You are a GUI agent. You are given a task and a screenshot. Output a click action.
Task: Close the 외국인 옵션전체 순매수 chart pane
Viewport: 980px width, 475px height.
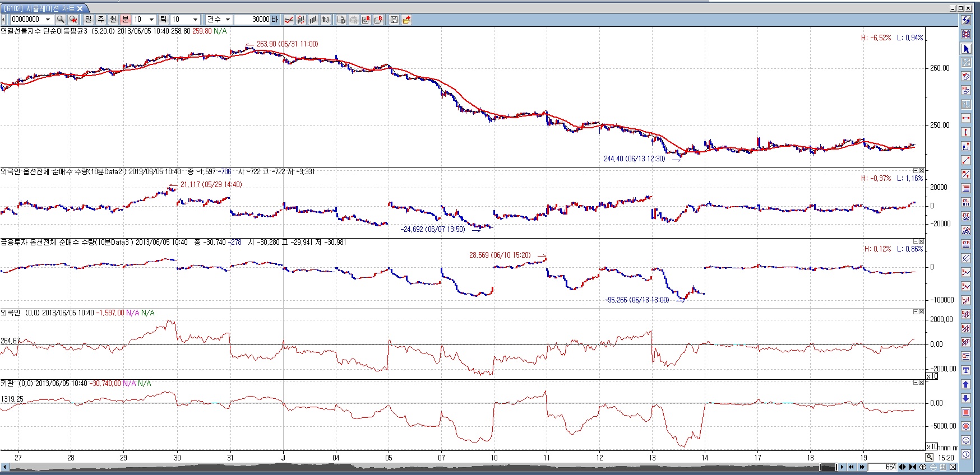point(921,171)
